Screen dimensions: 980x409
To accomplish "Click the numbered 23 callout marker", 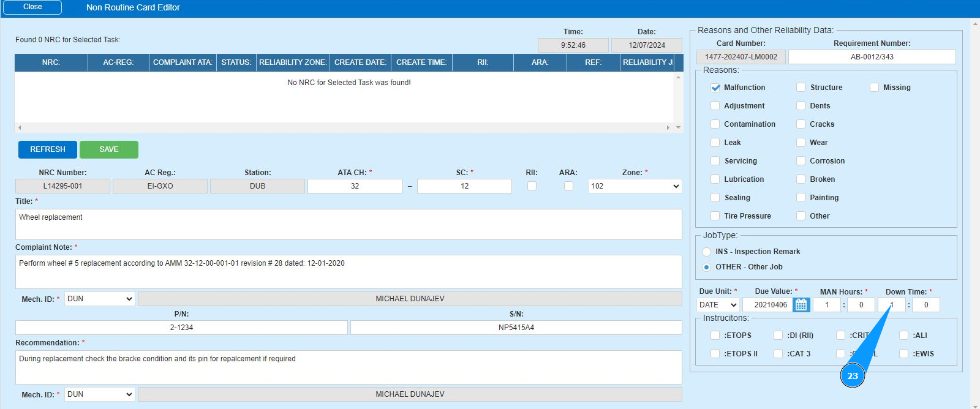I will coord(852,375).
